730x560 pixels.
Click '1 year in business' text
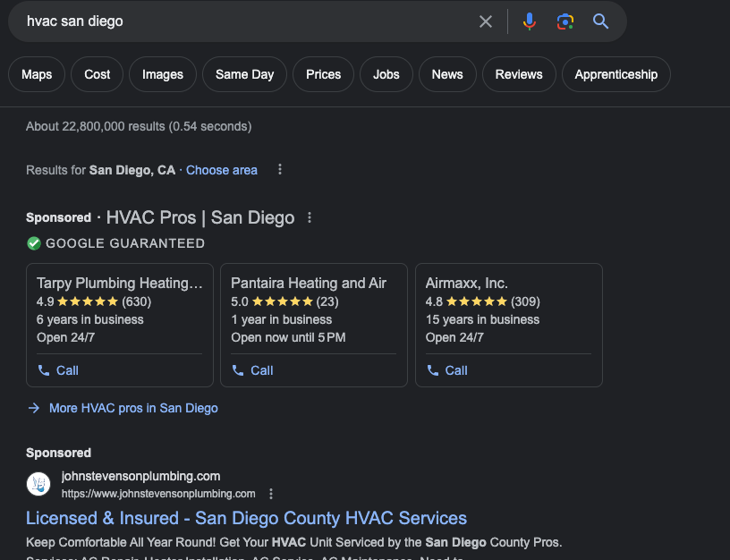coord(281,319)
